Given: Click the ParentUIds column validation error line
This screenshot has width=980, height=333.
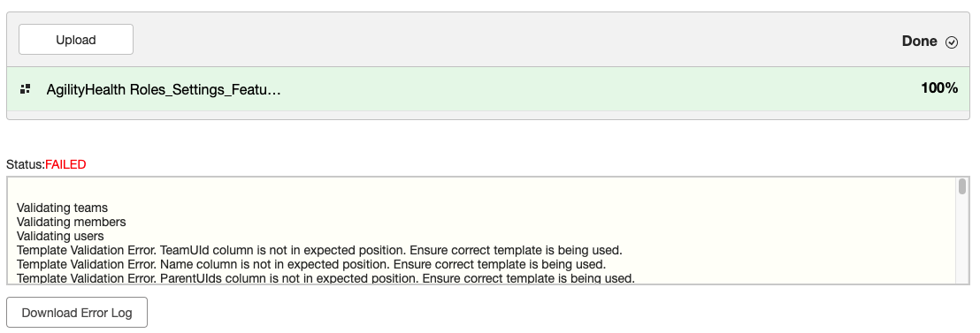Looking at the screenshot, I should tap(325, 279).
